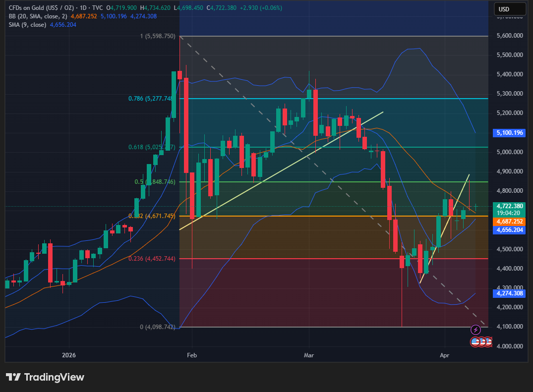Click the Apr label on time axis
533x392 pixels.
[445, 355]
